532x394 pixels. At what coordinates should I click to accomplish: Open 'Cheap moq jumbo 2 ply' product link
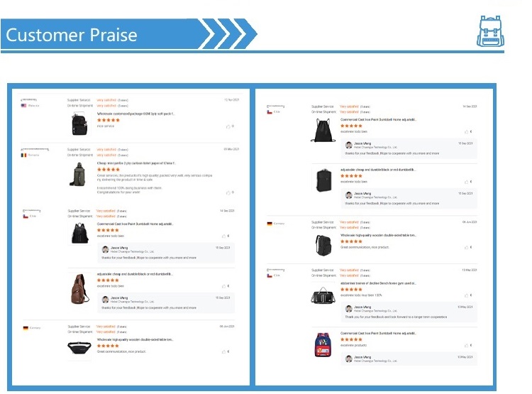137,163
